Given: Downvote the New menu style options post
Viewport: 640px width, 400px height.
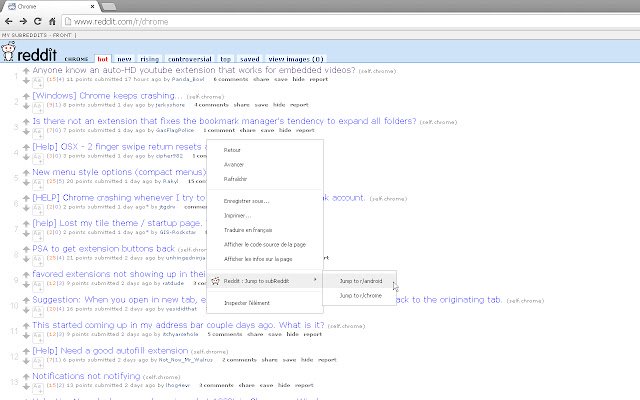Looking at the screenshot, I should pos(26,182).
